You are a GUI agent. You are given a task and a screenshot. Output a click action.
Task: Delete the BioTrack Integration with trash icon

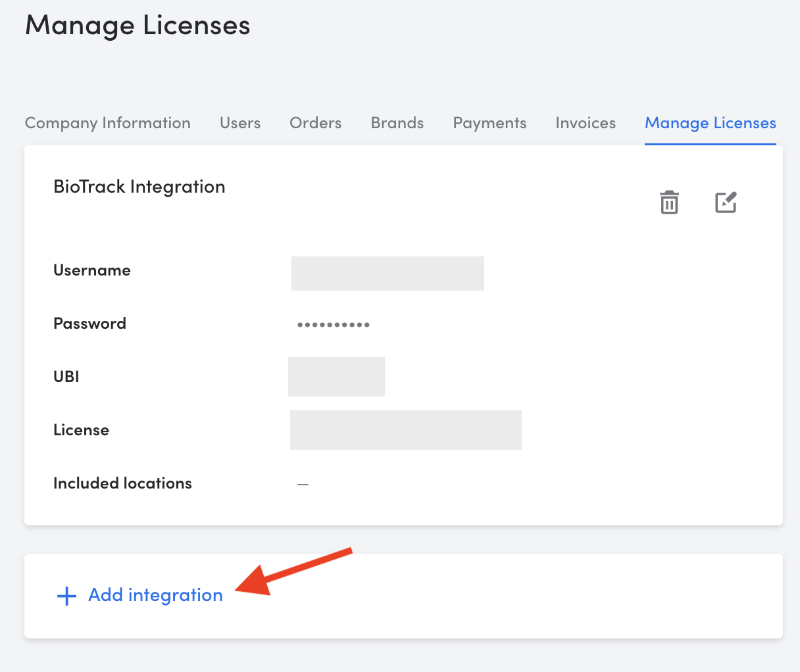(669, 203)
